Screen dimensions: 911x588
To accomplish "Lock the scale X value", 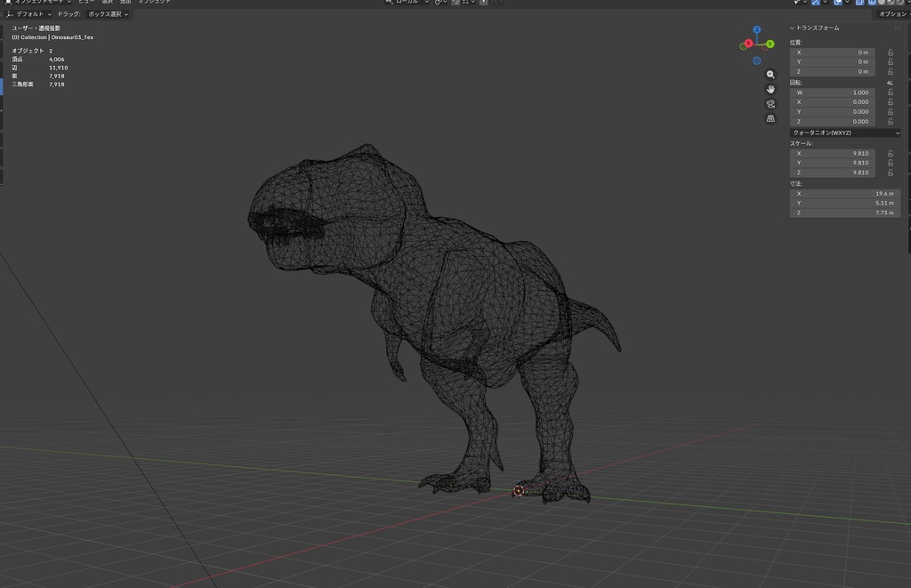I will (890, 153).
